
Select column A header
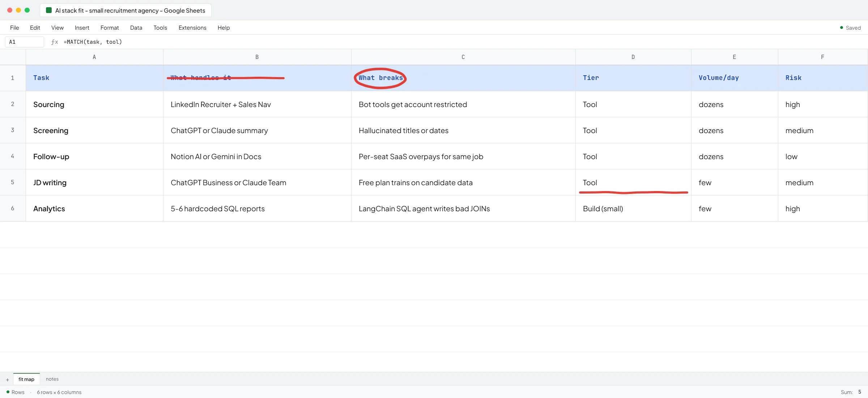click(94, 57)
